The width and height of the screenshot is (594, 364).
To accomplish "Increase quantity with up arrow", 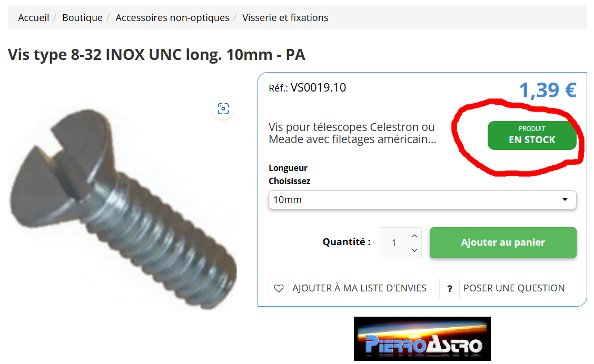I will (x=414, y=236).
